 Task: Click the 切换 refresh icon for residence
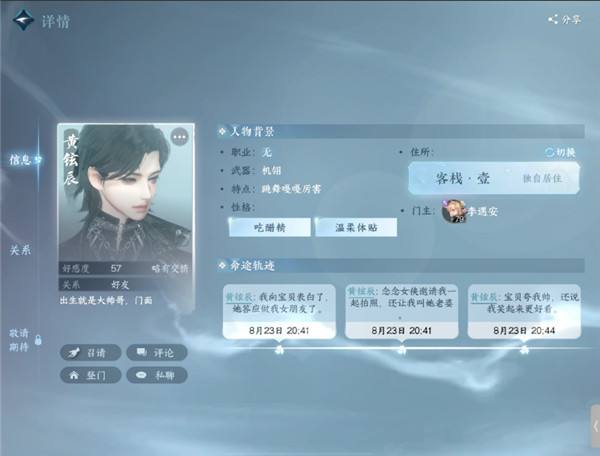coord(549,152)
